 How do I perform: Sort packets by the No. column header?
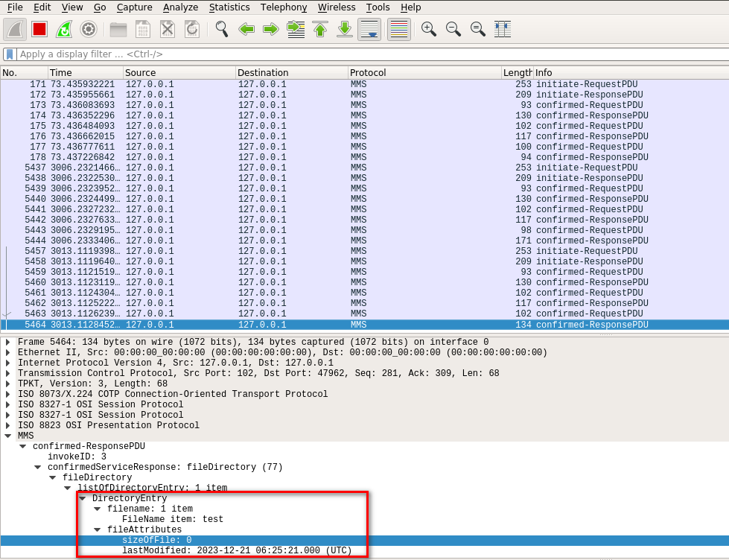coord(24,72)
